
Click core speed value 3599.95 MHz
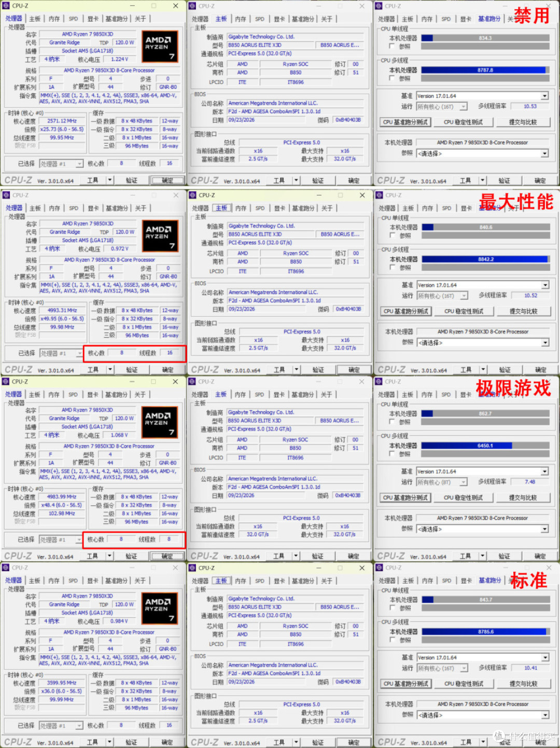coord(62,683)
